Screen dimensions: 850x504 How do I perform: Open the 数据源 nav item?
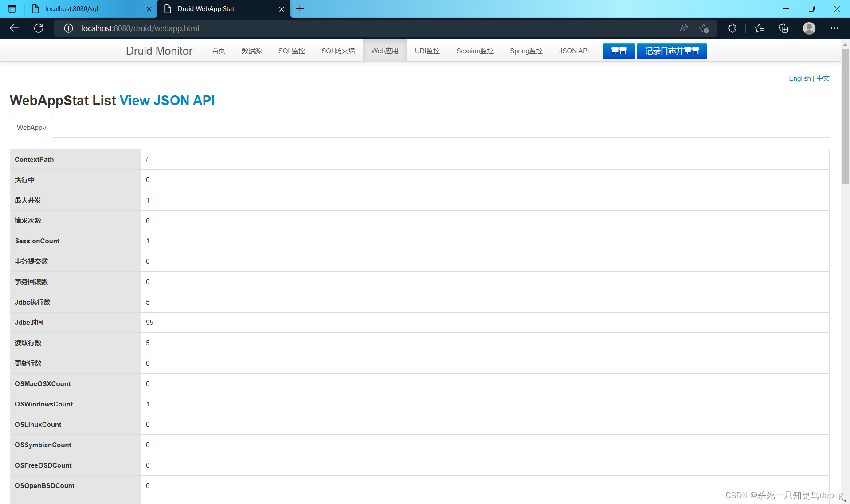252,51
